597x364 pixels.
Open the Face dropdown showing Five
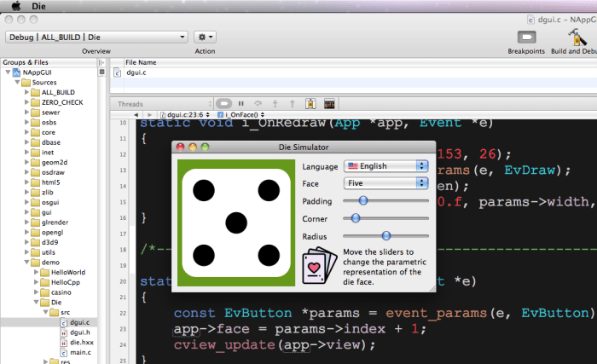[385, 183]
